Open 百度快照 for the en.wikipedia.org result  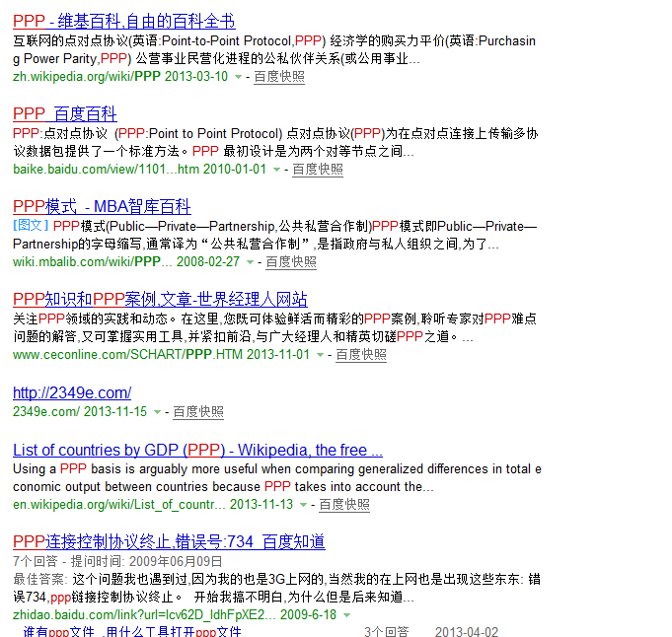(344, 505)
